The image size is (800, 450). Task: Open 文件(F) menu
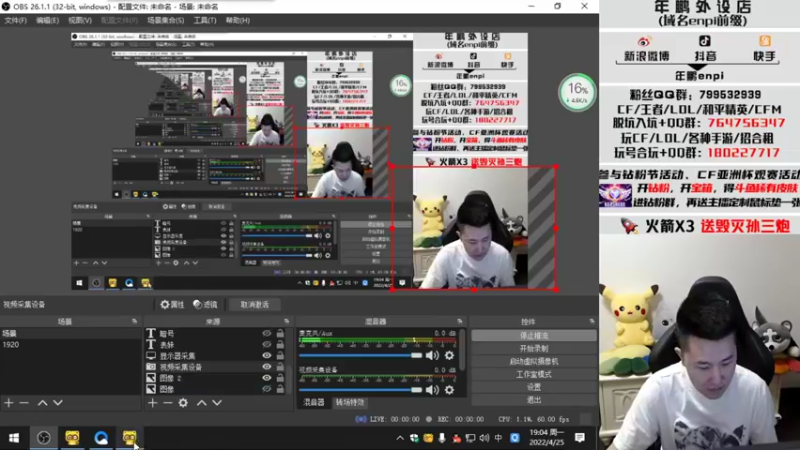pos(15,20)
